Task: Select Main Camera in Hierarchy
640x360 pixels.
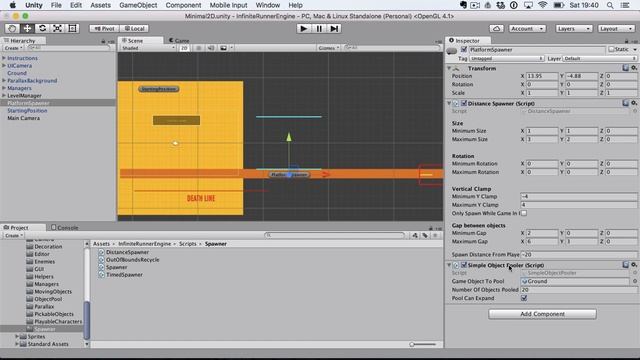Action: (24, 118)
